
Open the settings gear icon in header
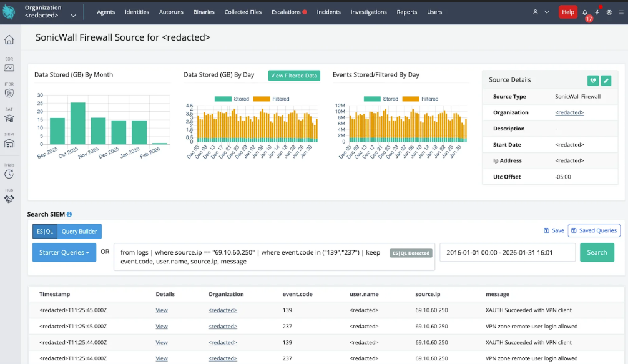coord(609,12)
